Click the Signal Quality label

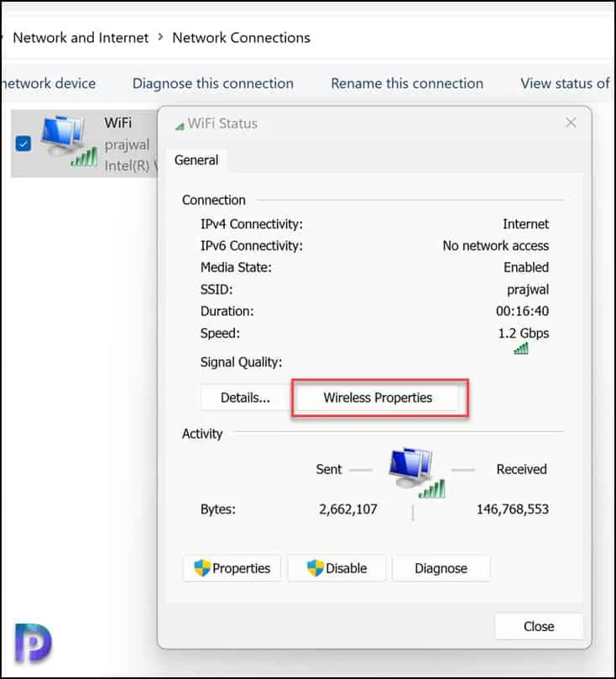pyautogui.click(x=241, y=362)
